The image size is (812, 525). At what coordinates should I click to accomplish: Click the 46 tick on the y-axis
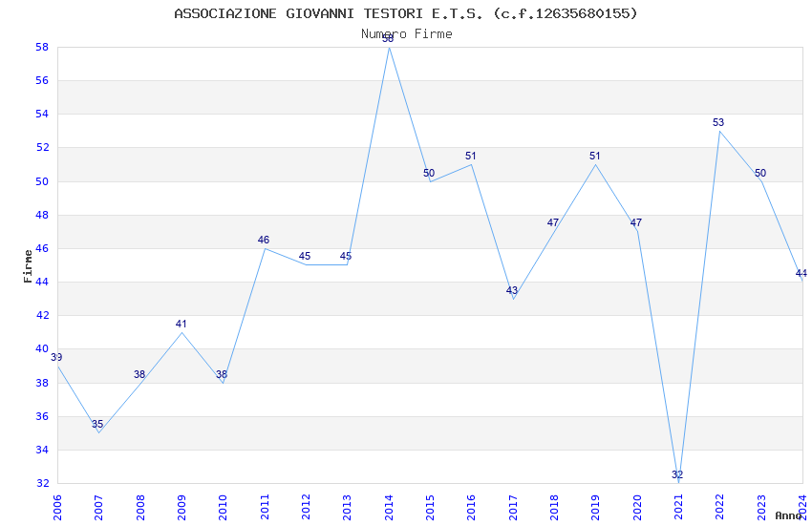coord(42,249)
